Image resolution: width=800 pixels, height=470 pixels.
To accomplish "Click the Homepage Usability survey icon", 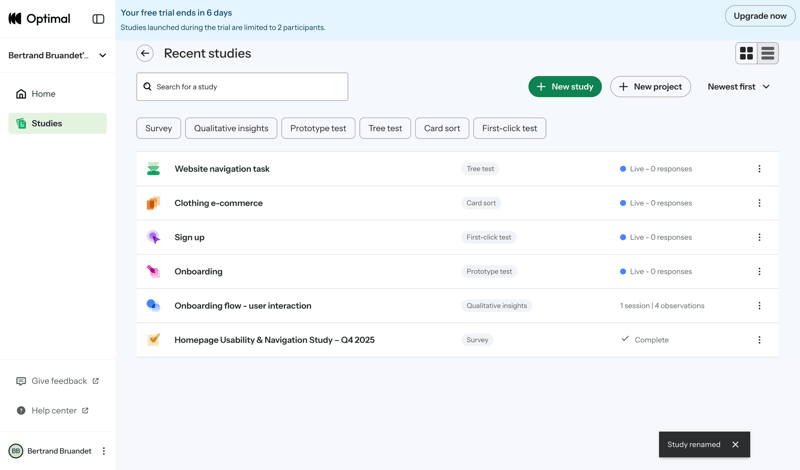I will point(153,340).
